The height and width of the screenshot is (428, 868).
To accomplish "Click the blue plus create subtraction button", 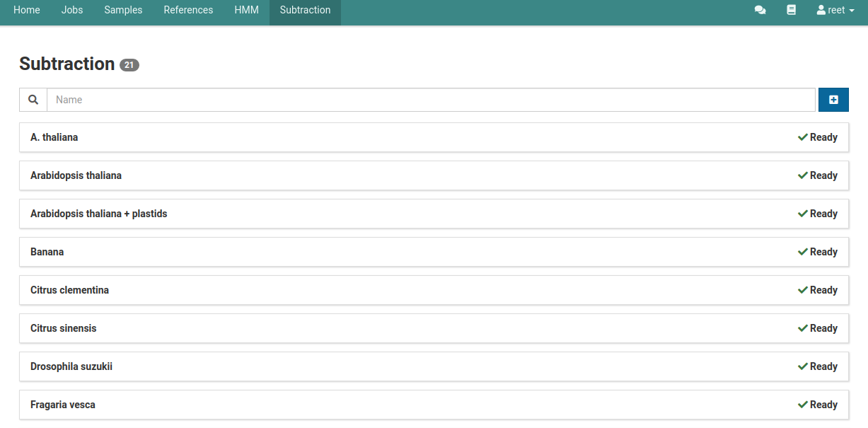I will pyautogui.click(x=833, y=100).
